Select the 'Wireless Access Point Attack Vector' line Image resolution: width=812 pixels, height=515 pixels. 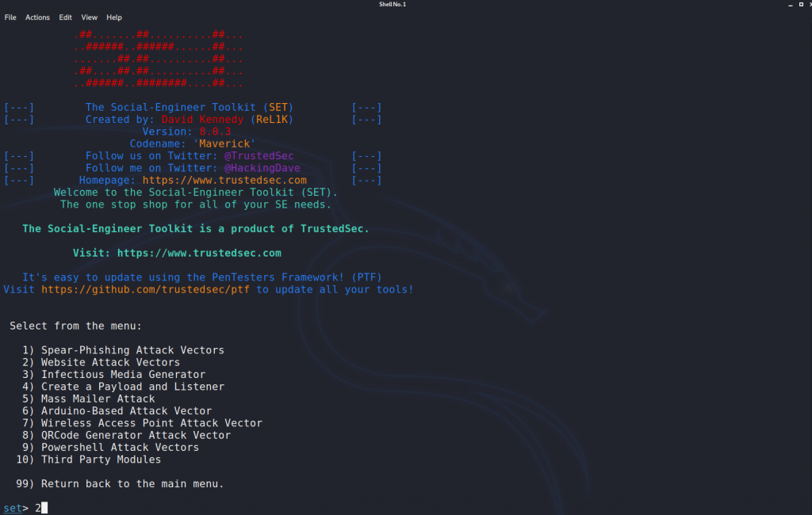coord(143,423)
